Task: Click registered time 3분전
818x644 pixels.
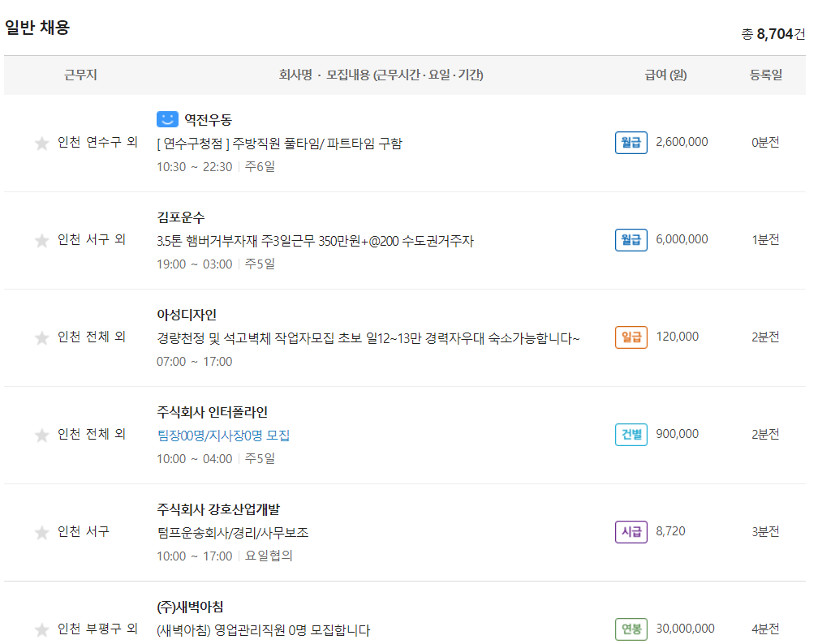Action: tap(765, 532)
